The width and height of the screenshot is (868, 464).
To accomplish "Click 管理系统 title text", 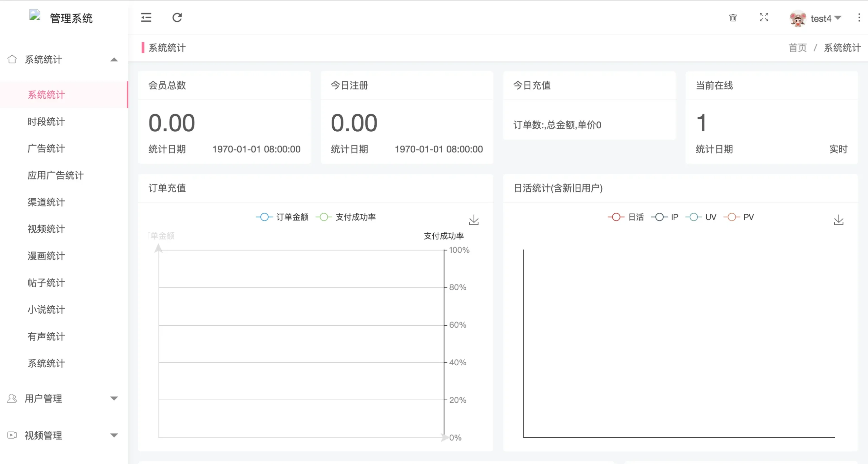I will coord(71,18).
